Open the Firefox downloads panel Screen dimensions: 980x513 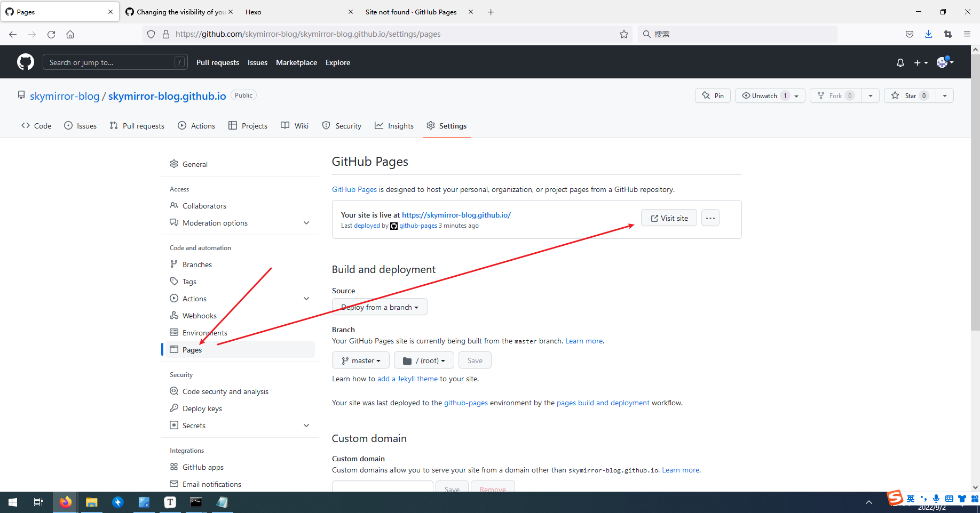pos(929,34)
